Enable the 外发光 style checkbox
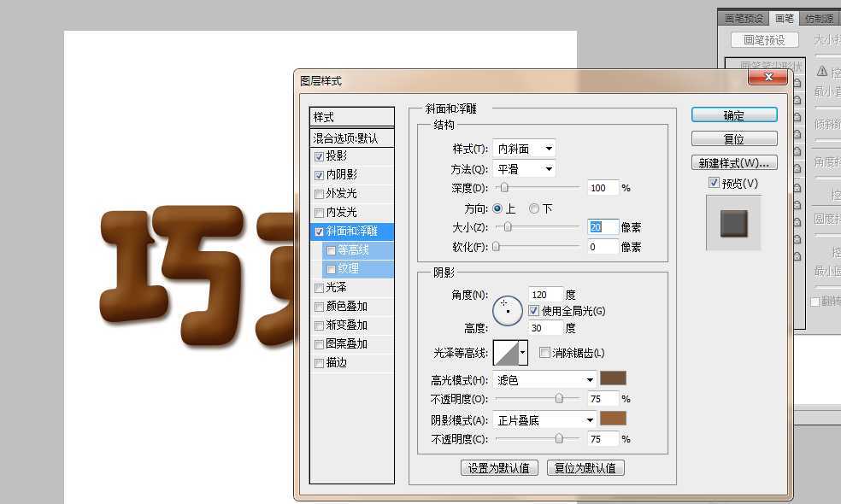This screenshot has height=504, width=841. [x=319, y=193]
